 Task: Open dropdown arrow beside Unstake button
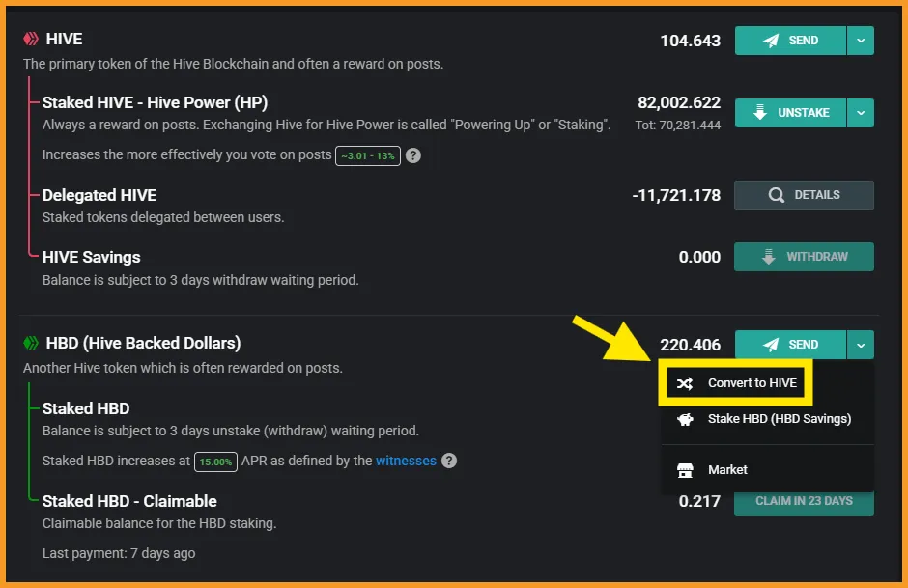coord(861,113)
